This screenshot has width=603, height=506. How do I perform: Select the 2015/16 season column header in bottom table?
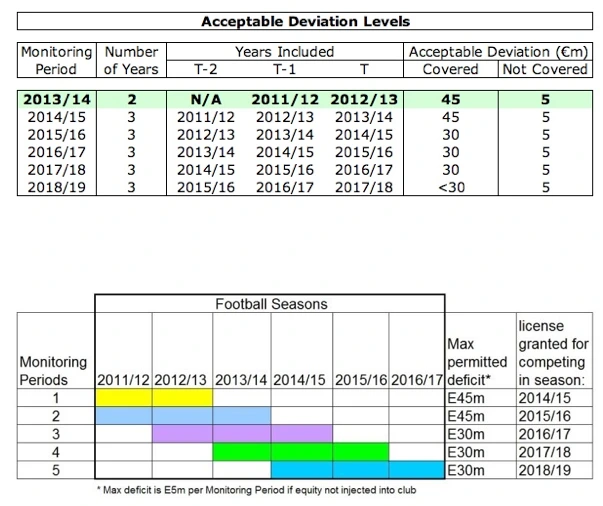[361, 380]
